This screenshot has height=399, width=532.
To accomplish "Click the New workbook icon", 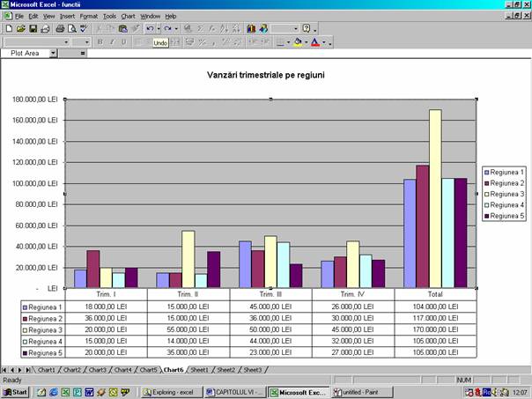I will pos(9,29).
